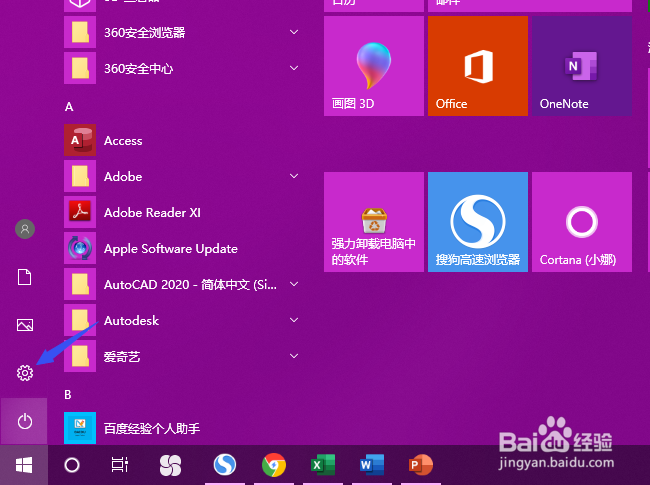Open the 强力卸载电脑中的软件 tile
Viewport: 650px width, 485px height.
pos(374,222)
